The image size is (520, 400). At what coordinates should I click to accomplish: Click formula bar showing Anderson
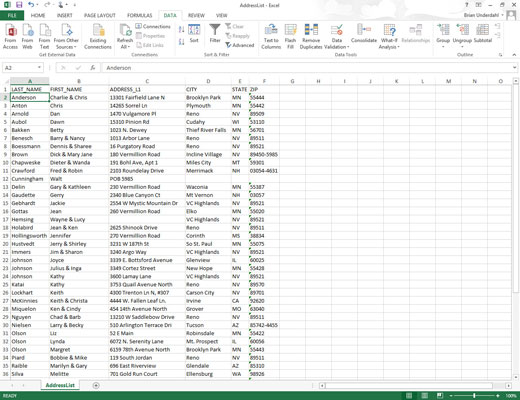point(307,68)
